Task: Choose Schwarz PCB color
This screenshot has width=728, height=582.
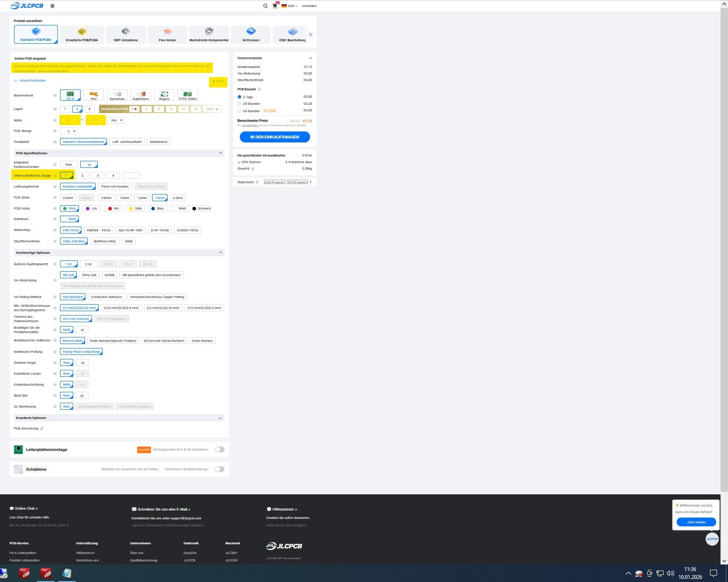Action: click(x=201, y=209)
